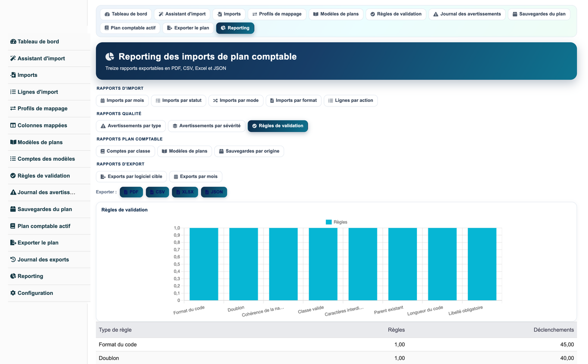The height and width of the screenshot is (364, 588).
Task: Select top Exporter le plan tab
Action: [188, 28]
